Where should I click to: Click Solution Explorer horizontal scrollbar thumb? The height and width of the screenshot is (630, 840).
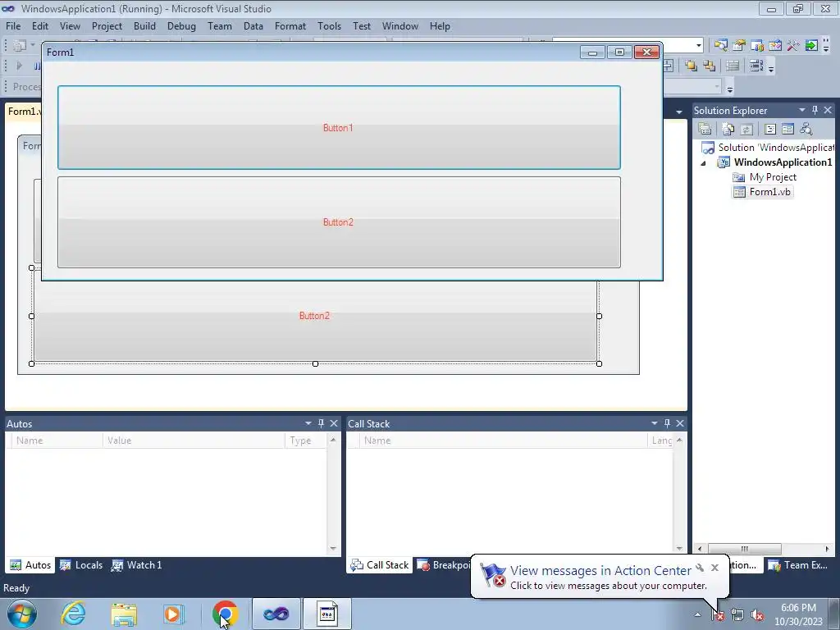[745, 549]
